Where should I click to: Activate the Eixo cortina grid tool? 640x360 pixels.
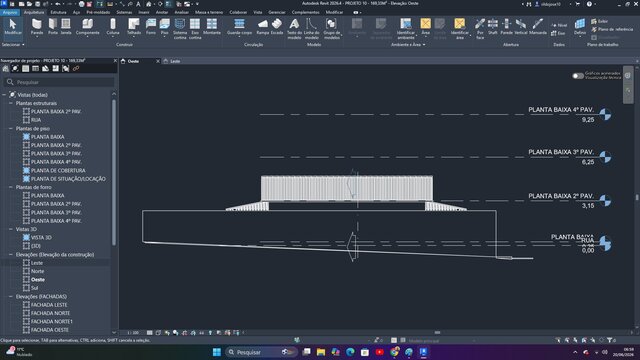pos(195,29)
